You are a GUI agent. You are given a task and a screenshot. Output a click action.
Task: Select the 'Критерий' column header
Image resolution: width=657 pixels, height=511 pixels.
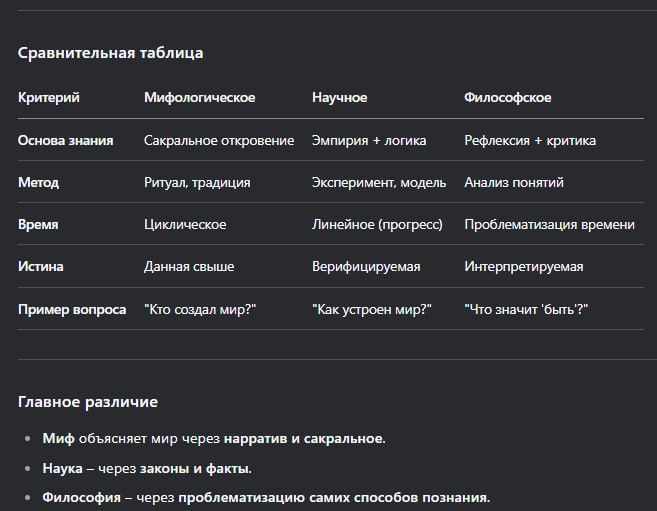click(x=49, y=97)
